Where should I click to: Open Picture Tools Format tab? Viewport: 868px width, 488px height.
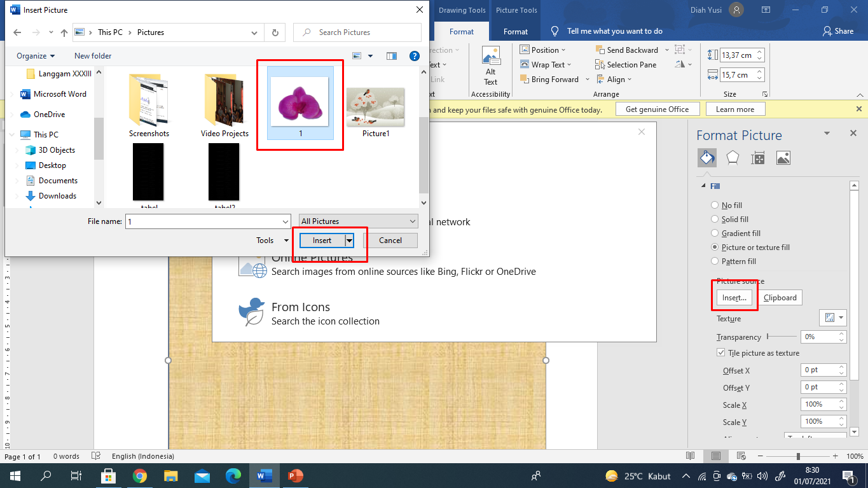coord(516,32)
